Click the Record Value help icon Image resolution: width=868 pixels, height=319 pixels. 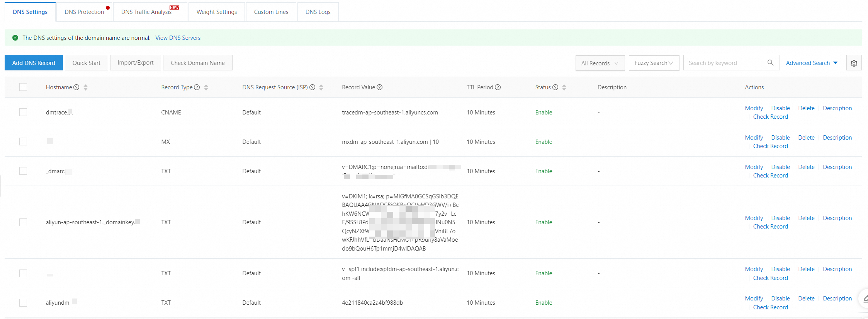tap(380, 87)
